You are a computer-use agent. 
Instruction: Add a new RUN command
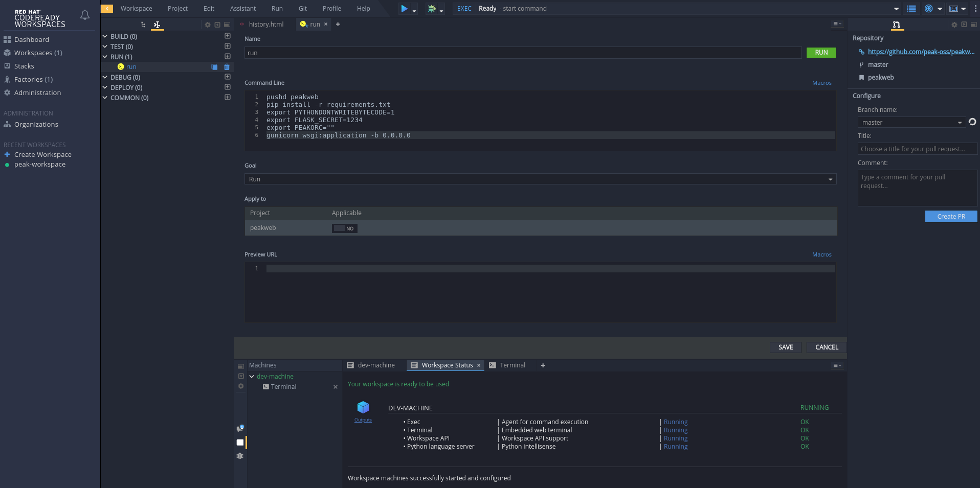(228, 57)
